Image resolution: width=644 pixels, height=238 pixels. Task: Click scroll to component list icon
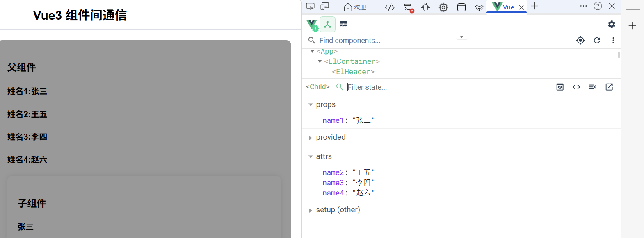(593, 87)
